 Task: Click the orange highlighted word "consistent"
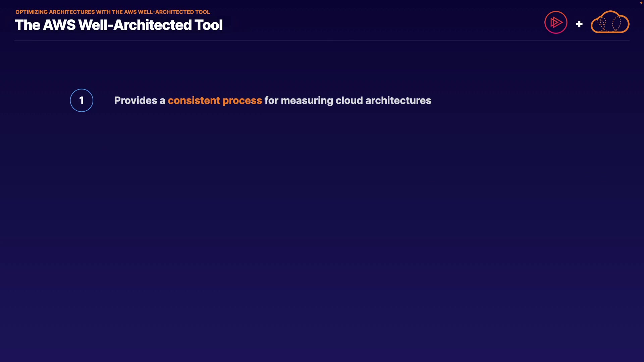click(x=194, y=101)
